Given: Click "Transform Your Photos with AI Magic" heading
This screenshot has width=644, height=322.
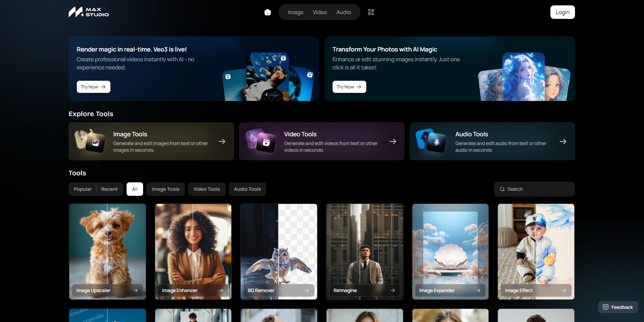Looking at the screenshot, I should (385, 49).
